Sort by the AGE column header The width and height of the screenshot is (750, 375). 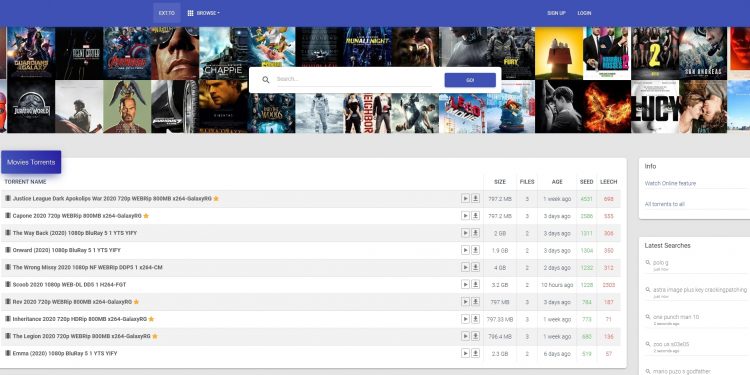point(557,182)
